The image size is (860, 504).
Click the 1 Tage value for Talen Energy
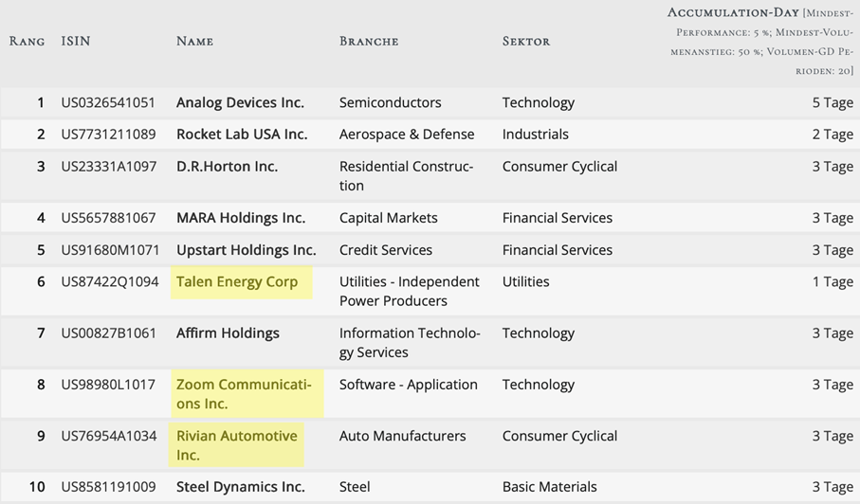833,281
